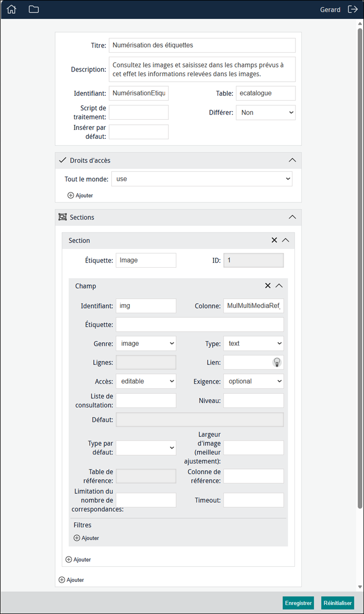Viewport: 364px width, 614px height.
Task: Remove the Section with its X icon
Action: 274,240
